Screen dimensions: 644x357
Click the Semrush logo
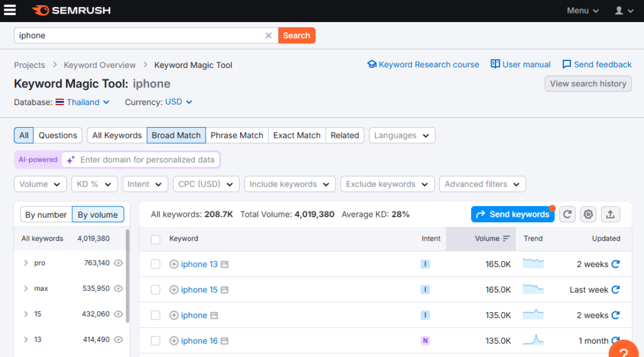click(71, 10)
